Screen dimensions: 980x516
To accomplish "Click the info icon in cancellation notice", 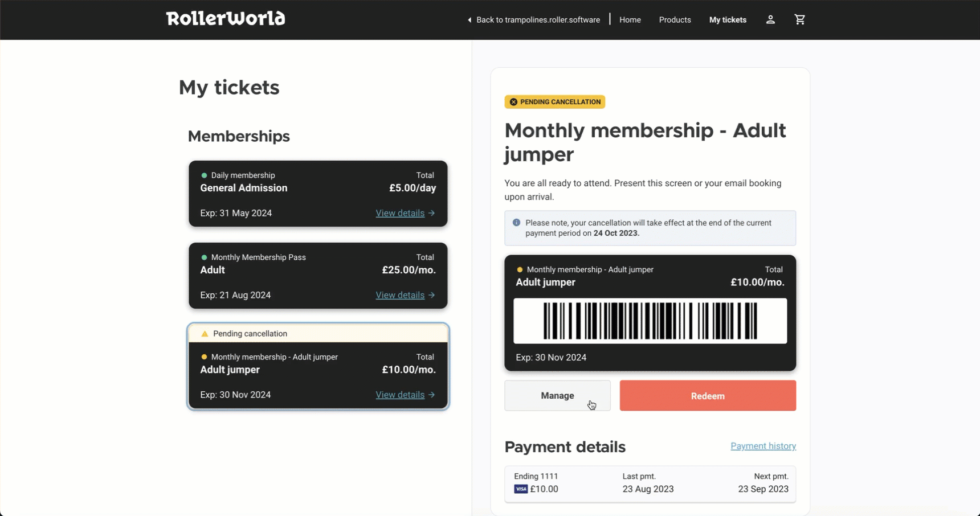I will click(516, 223).
